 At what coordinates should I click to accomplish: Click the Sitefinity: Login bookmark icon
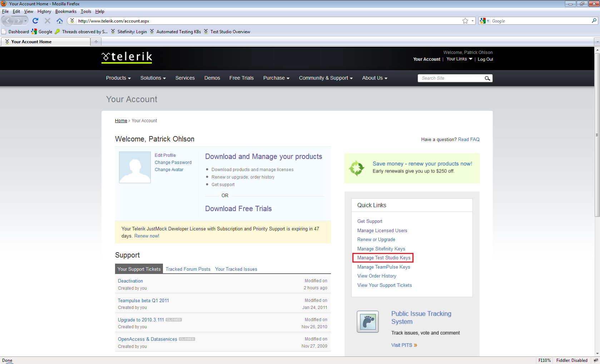113,31
